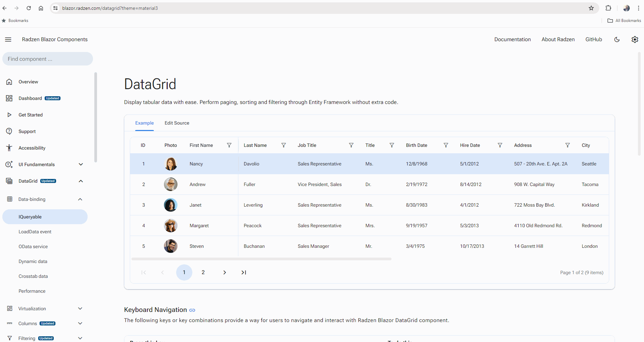Open the Address column filter icon
This screenshot has width=644, height=342.
point(568,145)
